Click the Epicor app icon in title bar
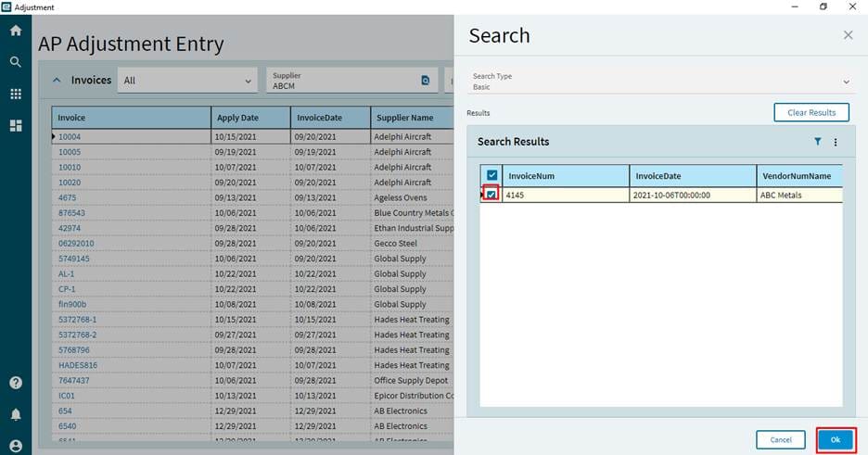Viewport: 868px width, 455px height. (x=6, y=7)
